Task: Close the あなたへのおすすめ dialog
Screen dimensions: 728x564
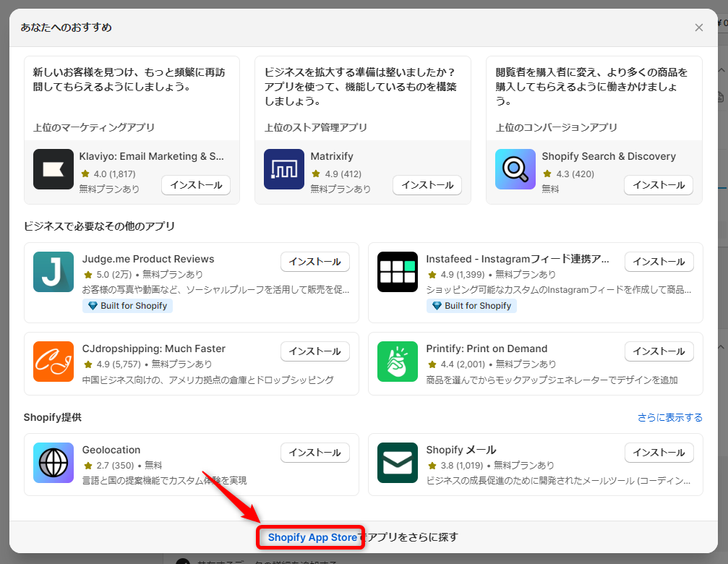Action: (699, 27)
